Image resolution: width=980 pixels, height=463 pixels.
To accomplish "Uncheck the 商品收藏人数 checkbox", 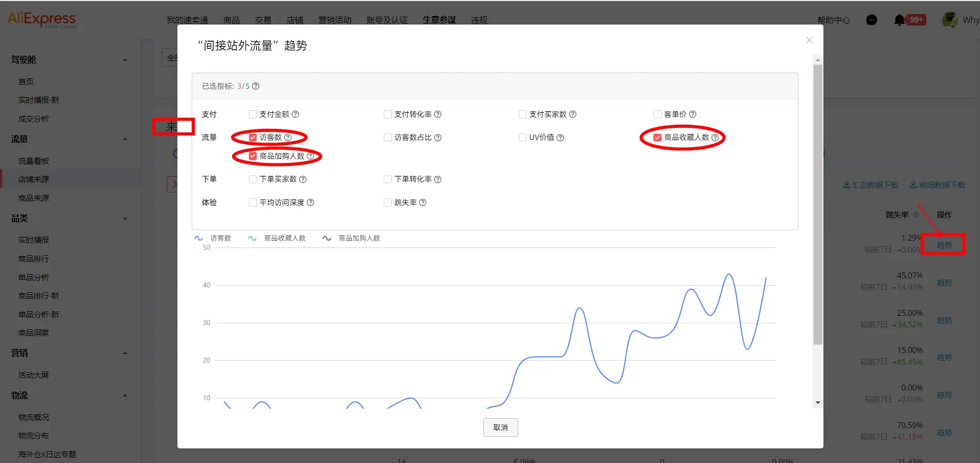I will click(x=658, y=138).
